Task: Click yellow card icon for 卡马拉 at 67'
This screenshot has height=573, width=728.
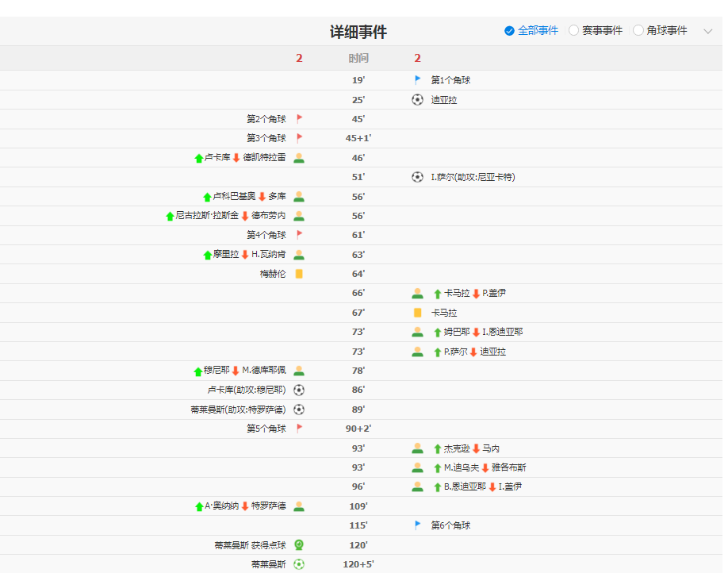Action: [x=417, y=313]
